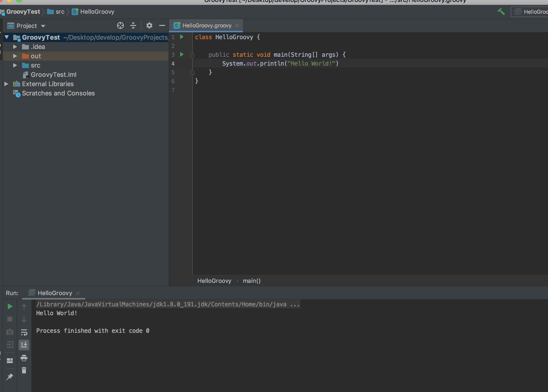Click the locate/scroll from source target icon

pos(120,25)
